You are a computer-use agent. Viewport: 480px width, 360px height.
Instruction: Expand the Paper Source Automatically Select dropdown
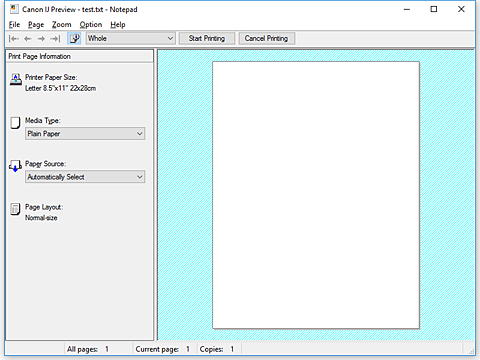pos(85,177)
